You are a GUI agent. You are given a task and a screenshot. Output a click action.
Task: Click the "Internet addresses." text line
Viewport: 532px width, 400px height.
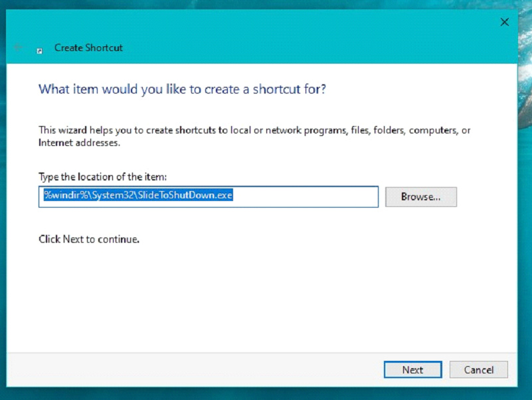[79, 143]
